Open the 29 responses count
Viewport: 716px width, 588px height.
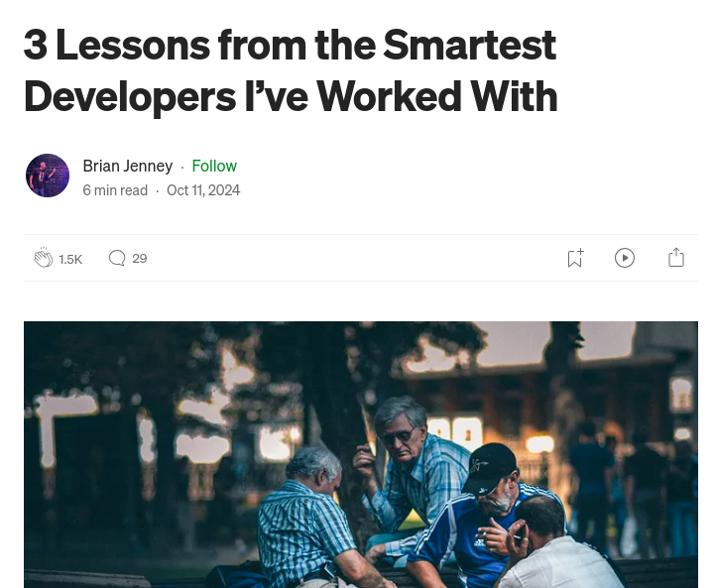[139, 259]
